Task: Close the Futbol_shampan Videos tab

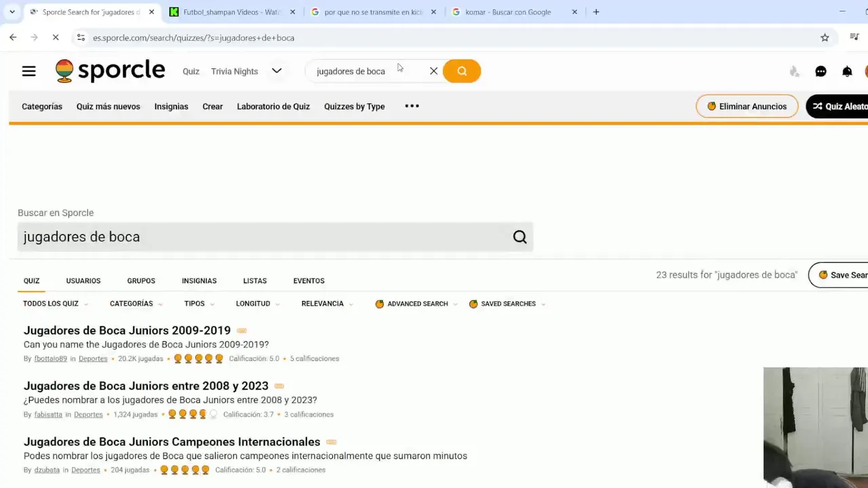Action: (x=293, y=12)
